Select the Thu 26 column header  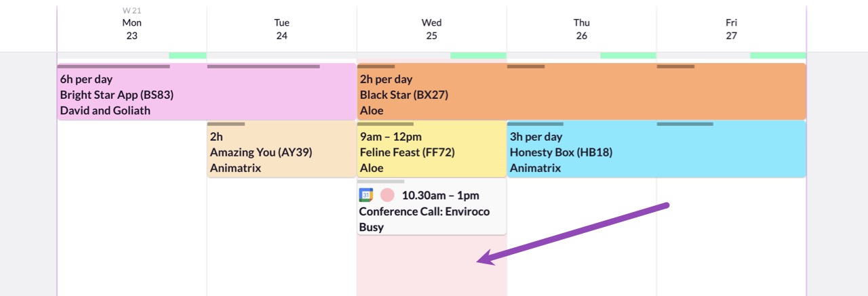coord(581,29)
